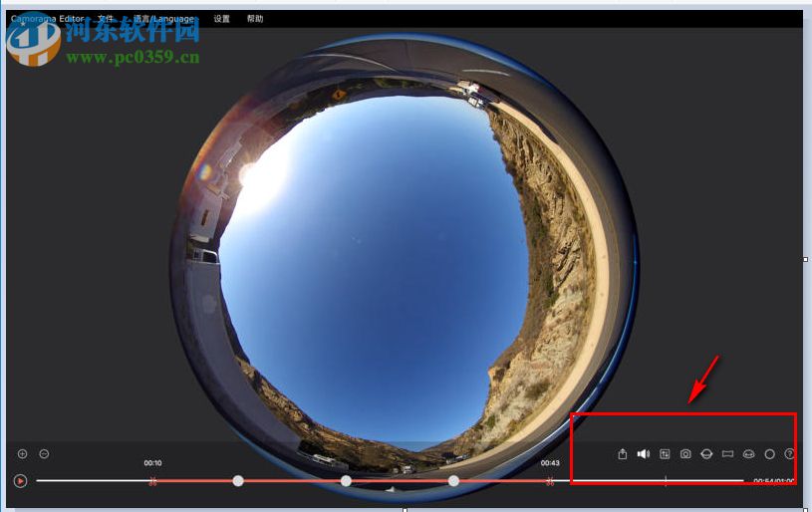Open the adjustment sliders panel icon
This screenshot has width=812, height=512.
pos(665,454)
